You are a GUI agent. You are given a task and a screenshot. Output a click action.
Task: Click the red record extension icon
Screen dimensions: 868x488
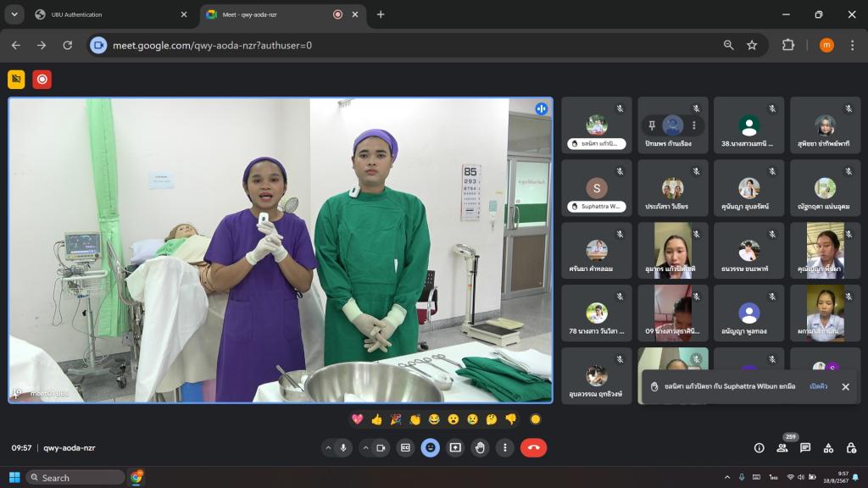click(x=42, y=80)
